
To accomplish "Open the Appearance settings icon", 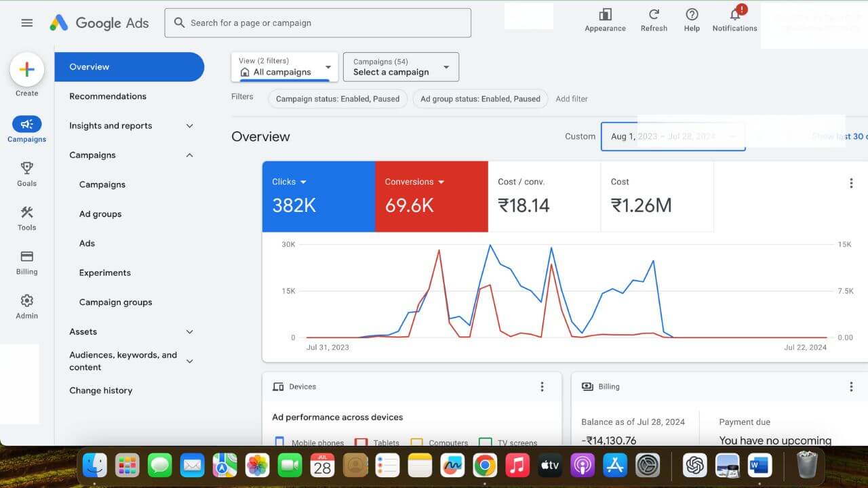I will [605, 15].
